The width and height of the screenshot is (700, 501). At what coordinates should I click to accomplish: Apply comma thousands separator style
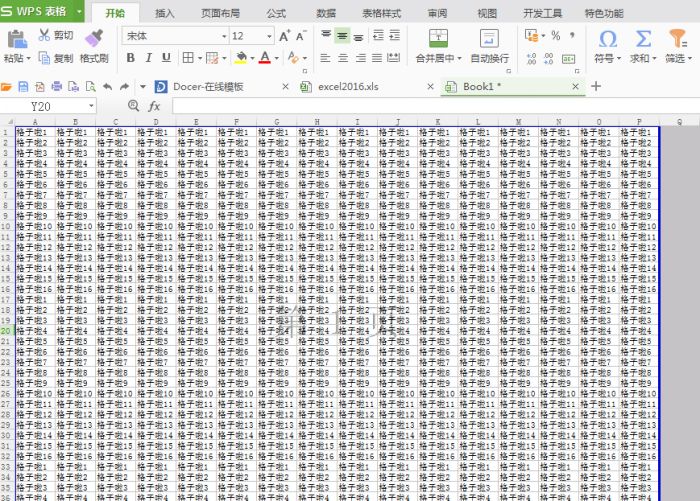[x=572, y=35]
